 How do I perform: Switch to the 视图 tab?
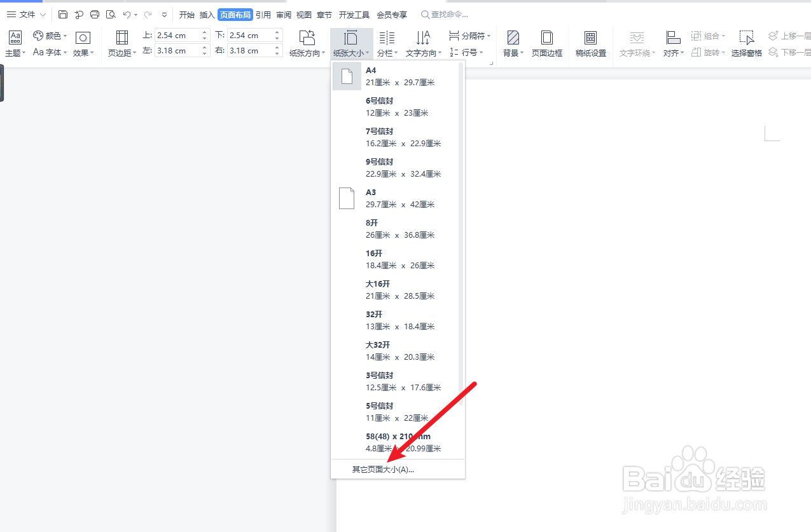[304, 14]
